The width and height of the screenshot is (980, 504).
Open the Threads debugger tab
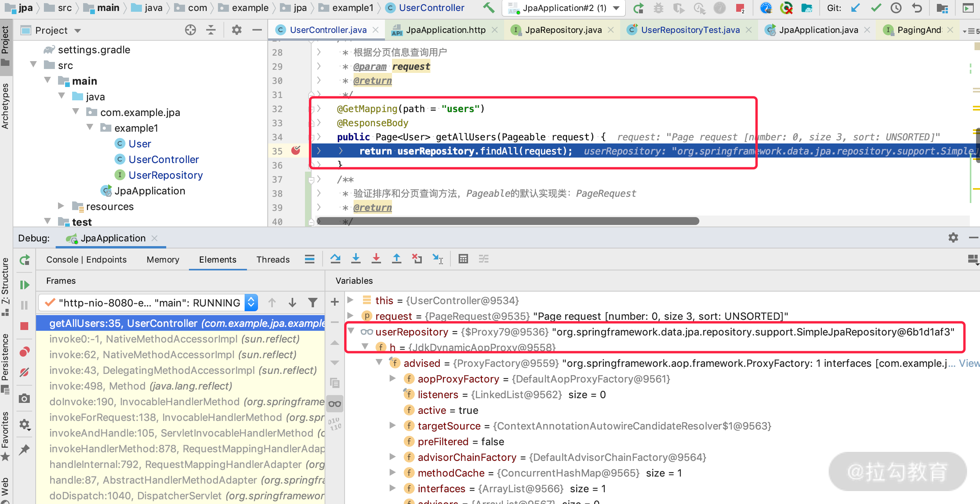273,259
